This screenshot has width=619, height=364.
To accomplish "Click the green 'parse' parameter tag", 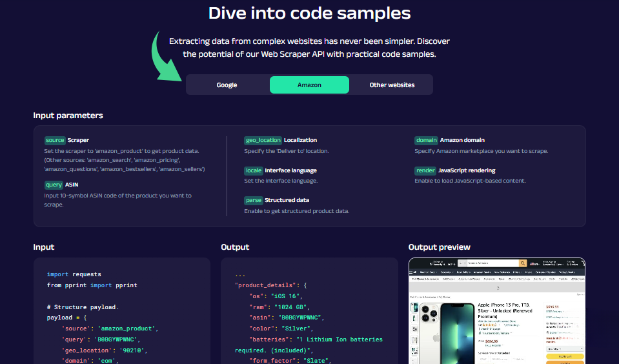I will [253, 201].
